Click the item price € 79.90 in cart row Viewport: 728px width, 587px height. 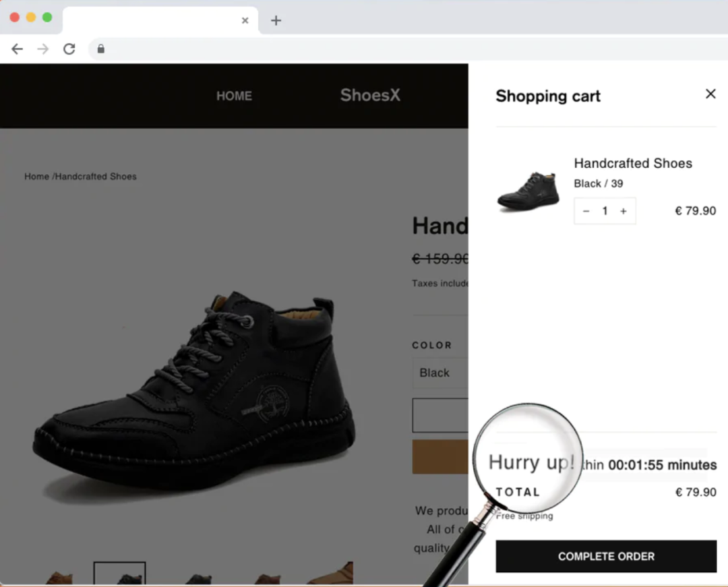pos(696,211)
